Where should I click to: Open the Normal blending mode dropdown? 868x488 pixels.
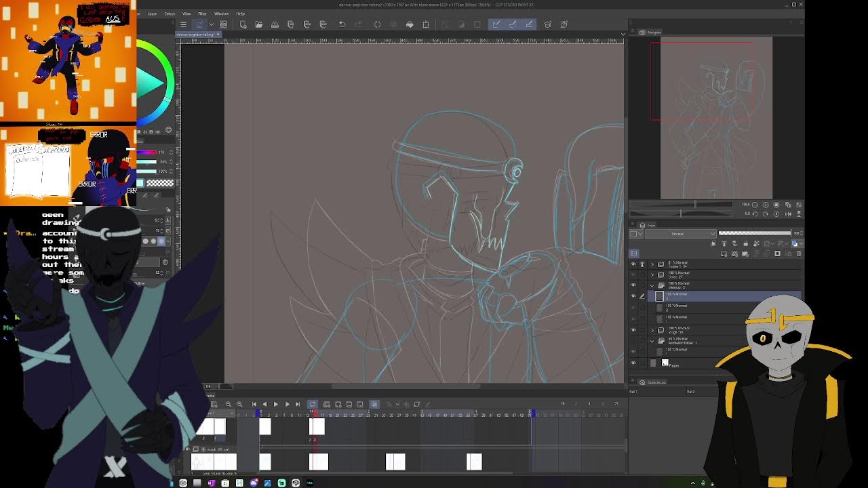click(x=680, y=234)
